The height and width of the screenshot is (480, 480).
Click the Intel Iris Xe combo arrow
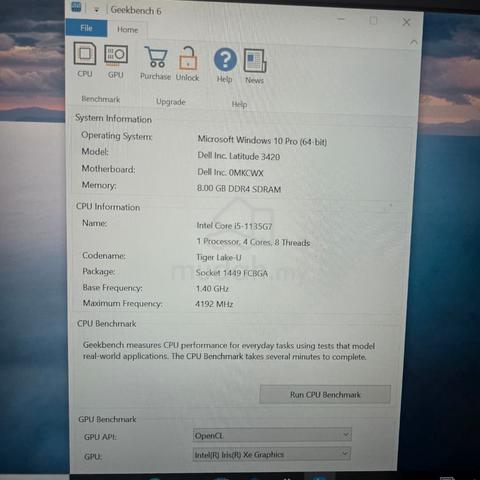click(x=345, y=454)
